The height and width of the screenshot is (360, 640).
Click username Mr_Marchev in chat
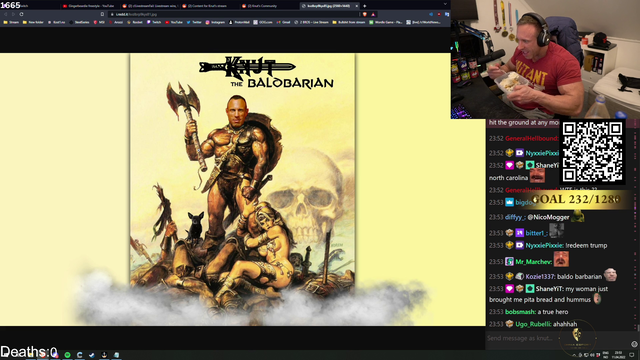point(533,262)
